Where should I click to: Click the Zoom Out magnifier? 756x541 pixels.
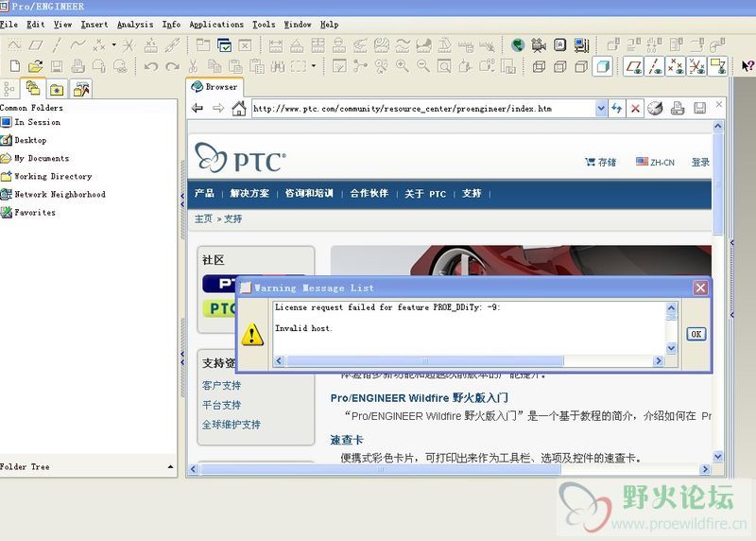tap(422, 65)
